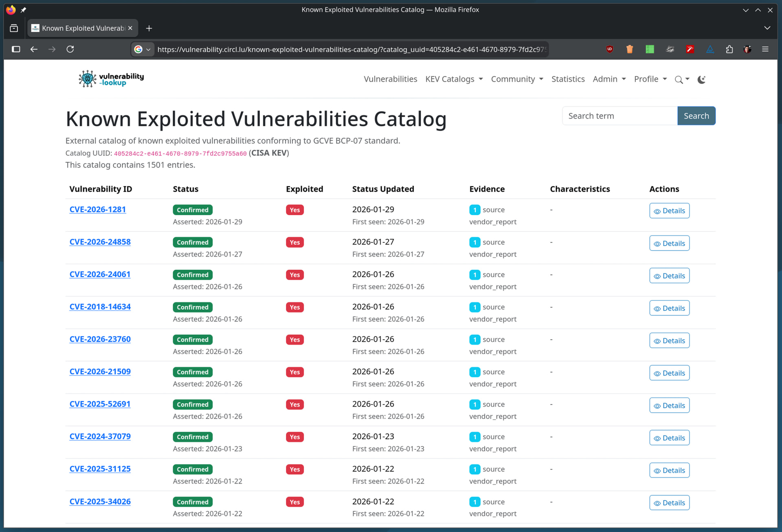Open a new browser tab
This screenshot has height=532, width=782.
coord(149,28)
